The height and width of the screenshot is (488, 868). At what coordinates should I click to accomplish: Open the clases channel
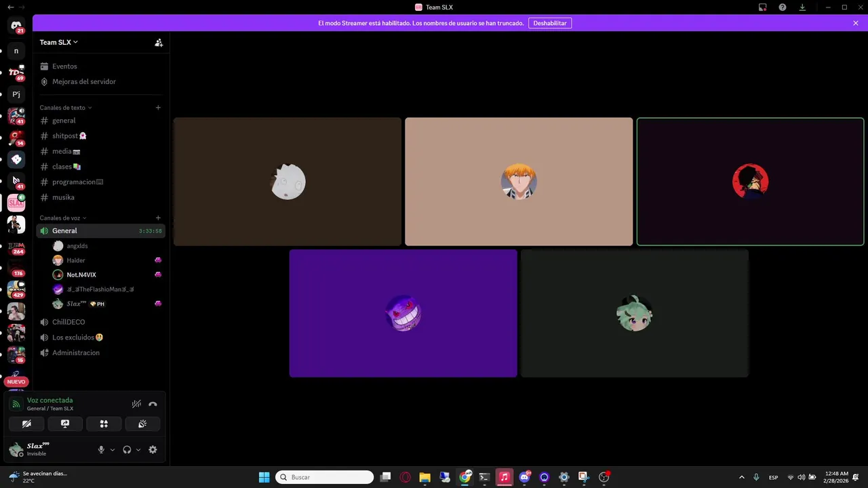pyautogui.click(x=100, y=167)
